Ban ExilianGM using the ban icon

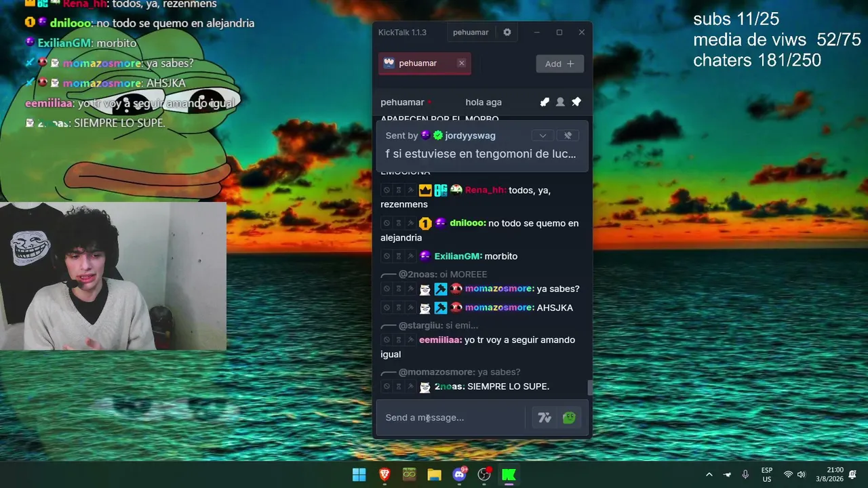(x=387, y=256)
